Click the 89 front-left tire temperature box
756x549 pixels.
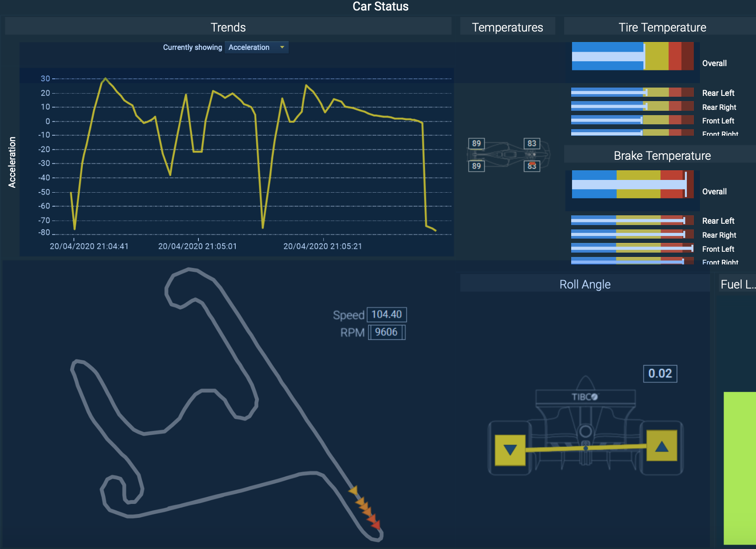[x=476, y=144]
